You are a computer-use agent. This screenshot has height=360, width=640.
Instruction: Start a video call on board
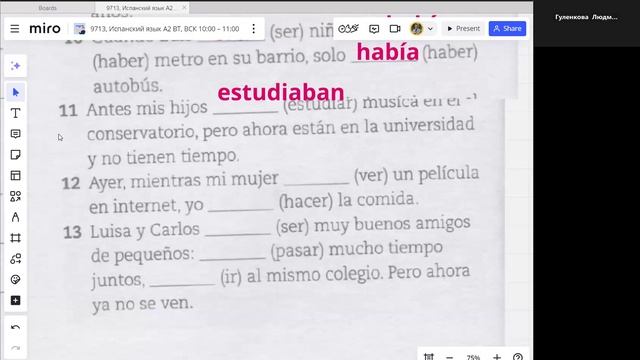395,29
